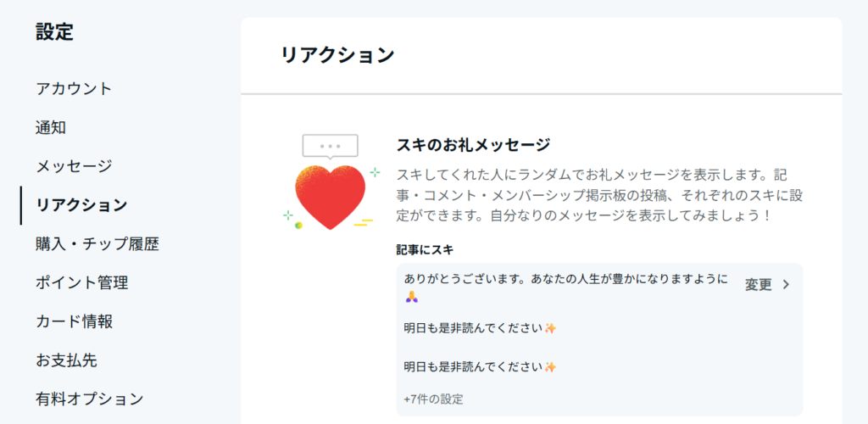Screen dimensions: 868x424
Task: Open カード情報 settings
Action: coord(75,321)
